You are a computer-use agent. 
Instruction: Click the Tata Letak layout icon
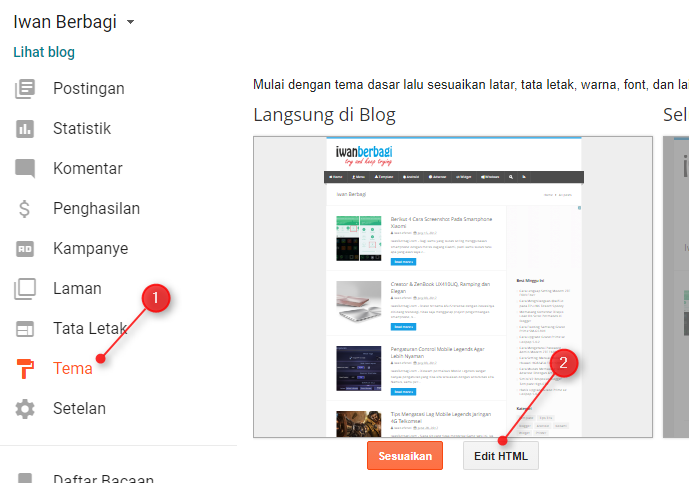[25, 329]
